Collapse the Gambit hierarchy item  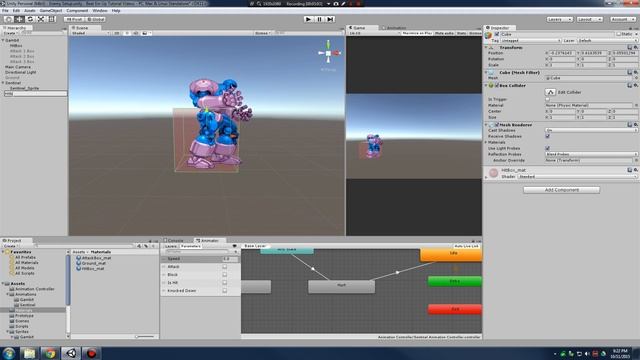(3, 40)
